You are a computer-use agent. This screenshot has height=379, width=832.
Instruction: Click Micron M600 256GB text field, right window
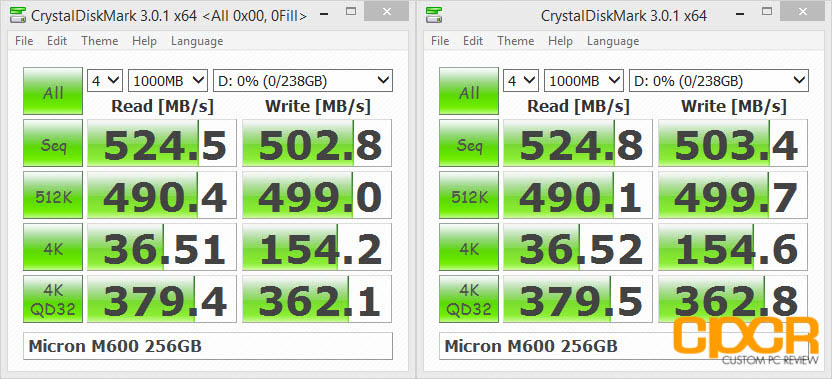coord(624,346)
